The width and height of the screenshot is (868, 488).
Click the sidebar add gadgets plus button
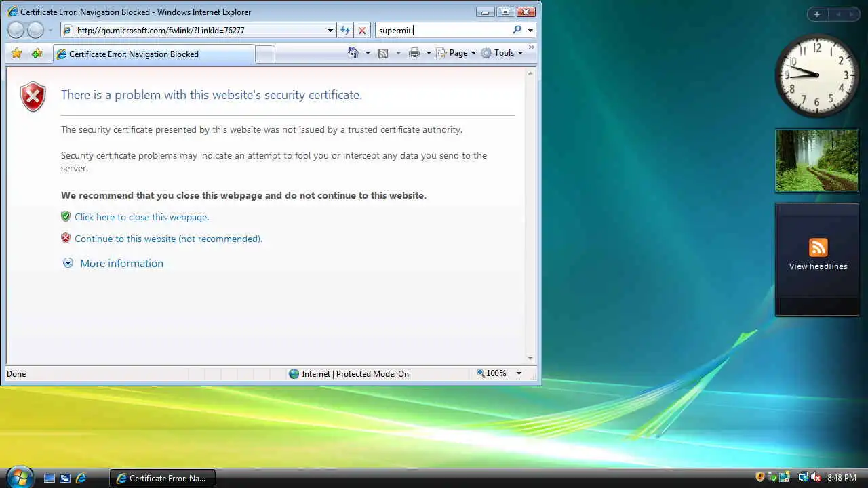tap(817, 14)
